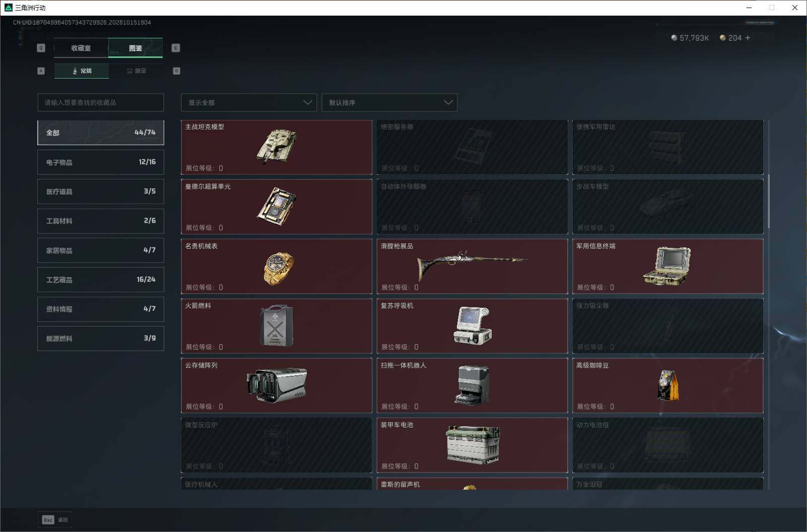Click the 复苏呼吸机 ventilator icon
This screenshot has height=532, width=807.
click(x=472, y=325)
